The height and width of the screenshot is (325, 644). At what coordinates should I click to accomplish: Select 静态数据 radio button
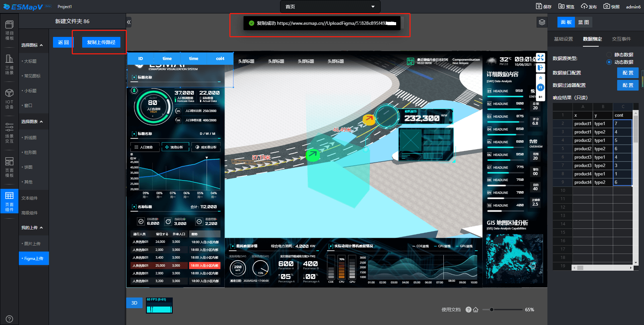[x=609, y=55]
